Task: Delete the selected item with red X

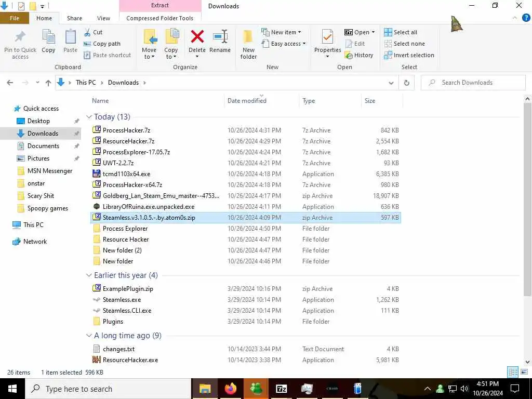Action: click(197, 42)
